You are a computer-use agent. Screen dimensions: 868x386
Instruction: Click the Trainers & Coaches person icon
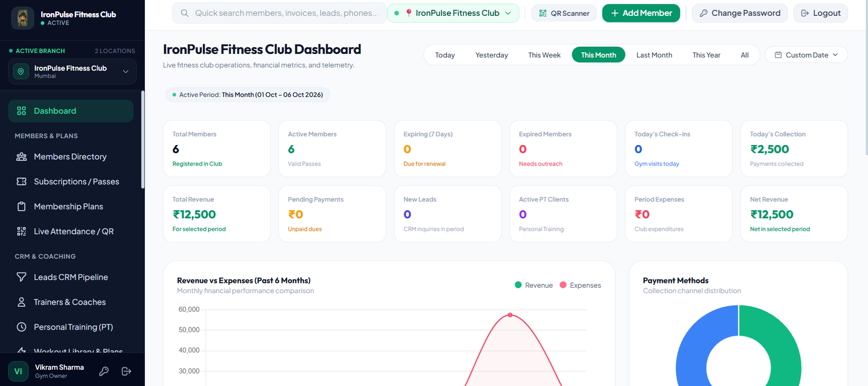[21, 302]
